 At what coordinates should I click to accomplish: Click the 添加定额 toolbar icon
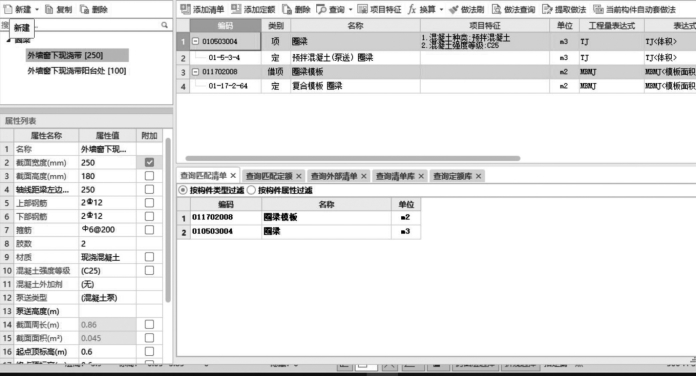point(236,9)
